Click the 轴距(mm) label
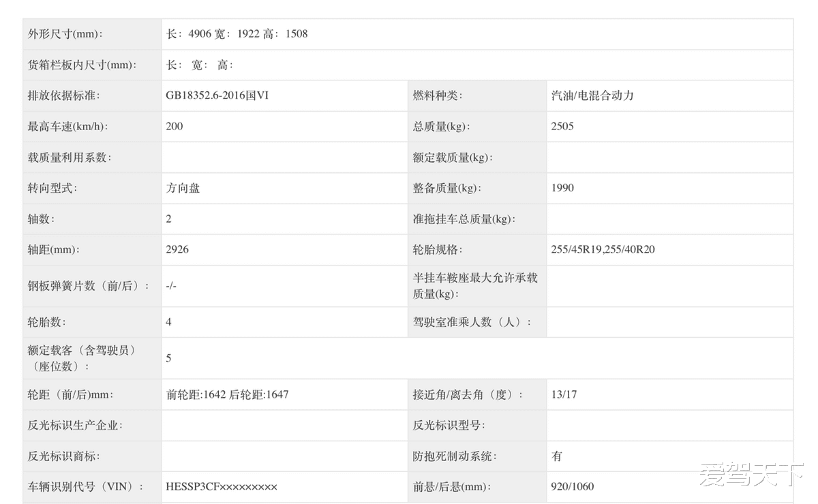The width and height of the screenshot is (818, 504). click(x=54, y=250)
